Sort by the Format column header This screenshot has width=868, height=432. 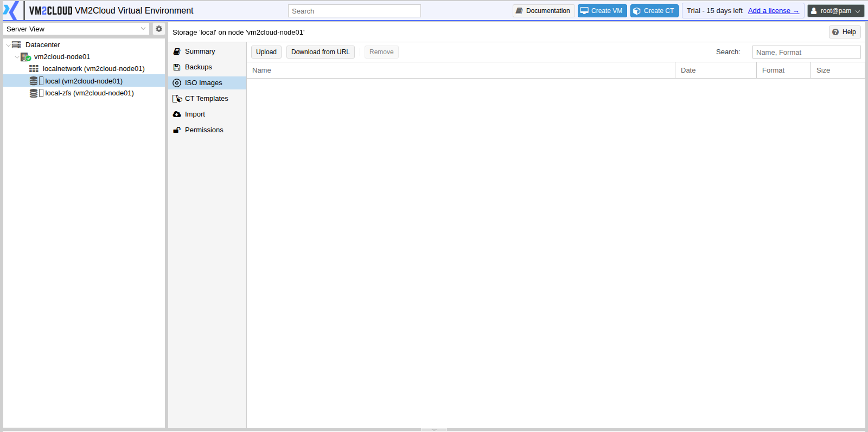(x=784, y=70)
